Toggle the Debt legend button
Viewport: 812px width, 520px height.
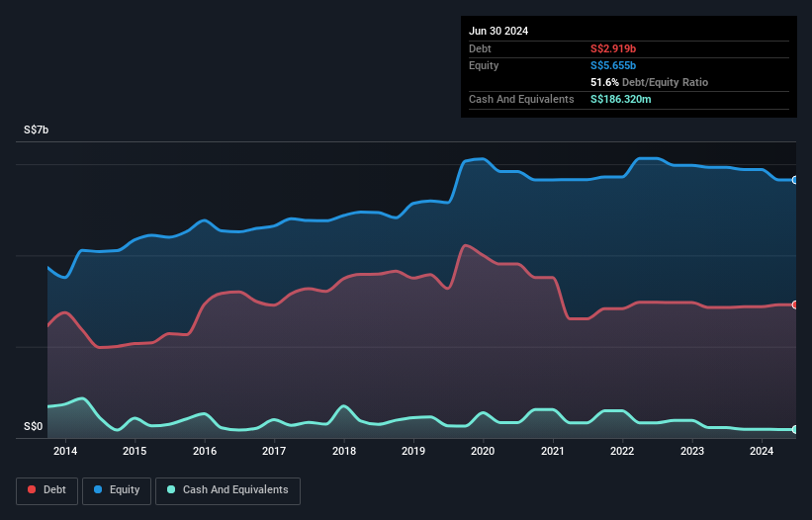point(47,490)
